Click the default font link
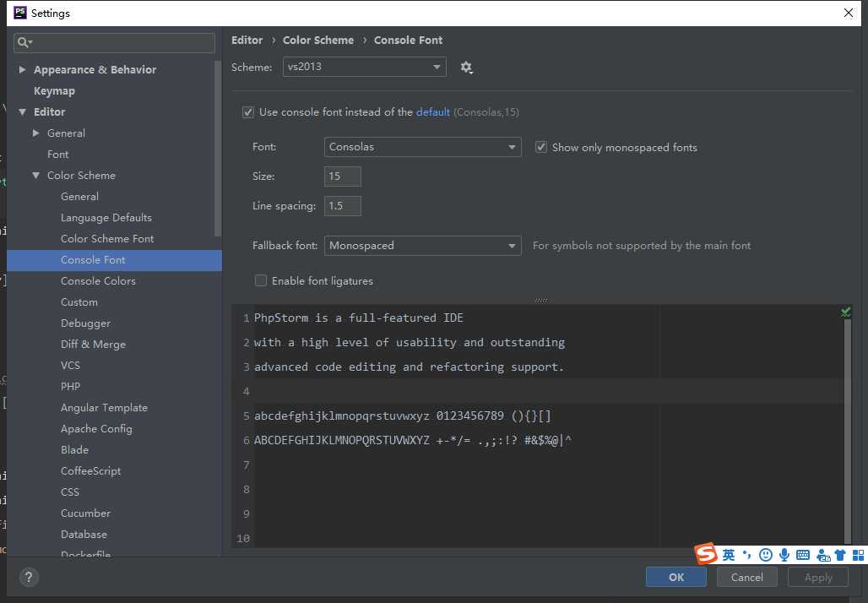The image size is (868, 603). coord(433,111)
